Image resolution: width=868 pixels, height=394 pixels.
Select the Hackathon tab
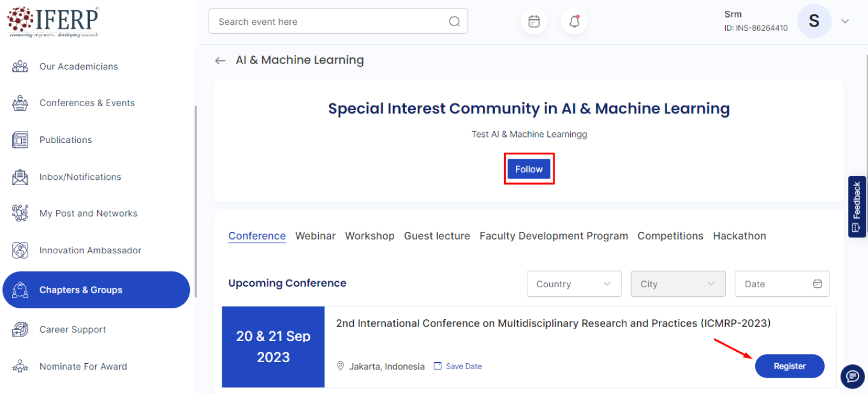739,236
